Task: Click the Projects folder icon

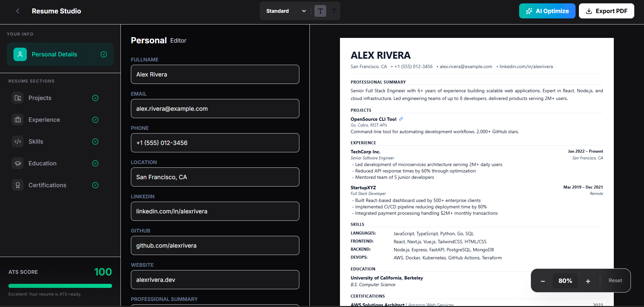Action: [18, 98]
